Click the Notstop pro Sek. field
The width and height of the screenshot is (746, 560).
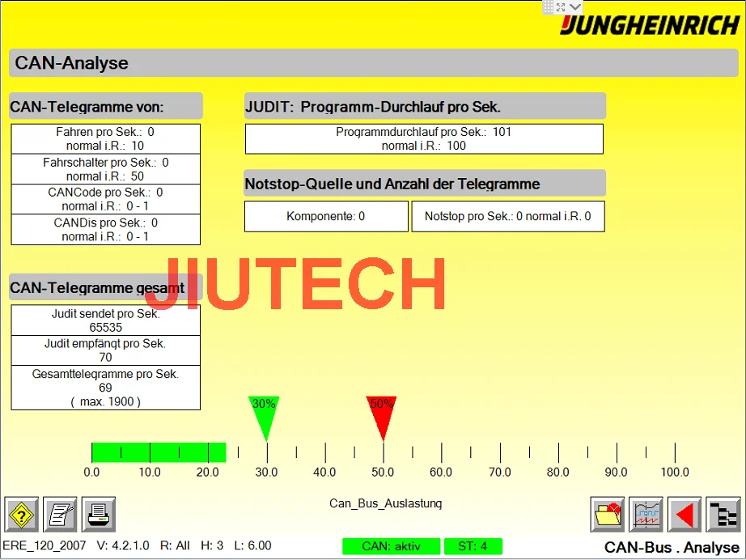[508, 217]
